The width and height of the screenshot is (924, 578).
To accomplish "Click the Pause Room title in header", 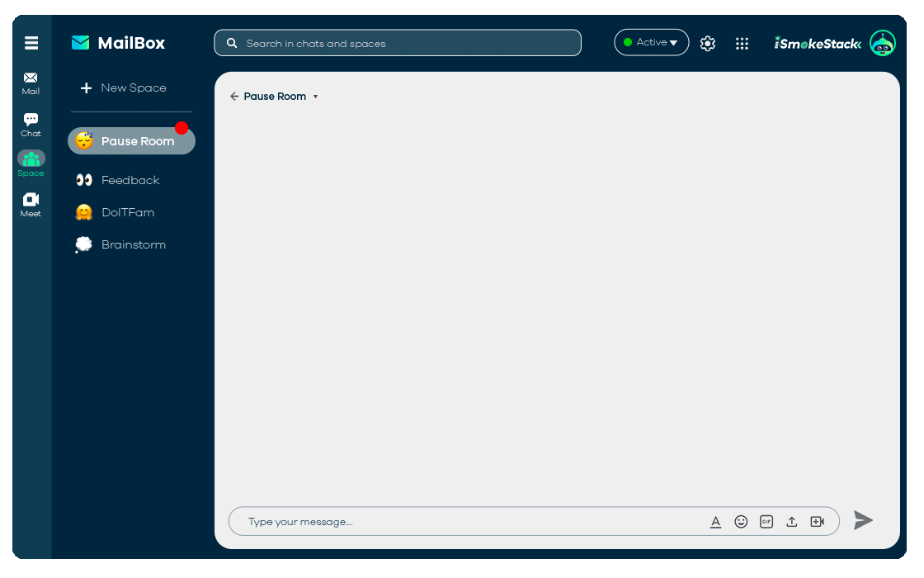I will 276,96.
